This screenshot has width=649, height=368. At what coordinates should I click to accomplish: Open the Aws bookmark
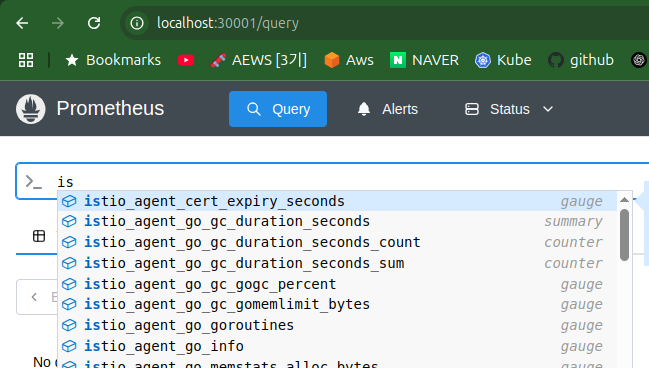[349, 60]
